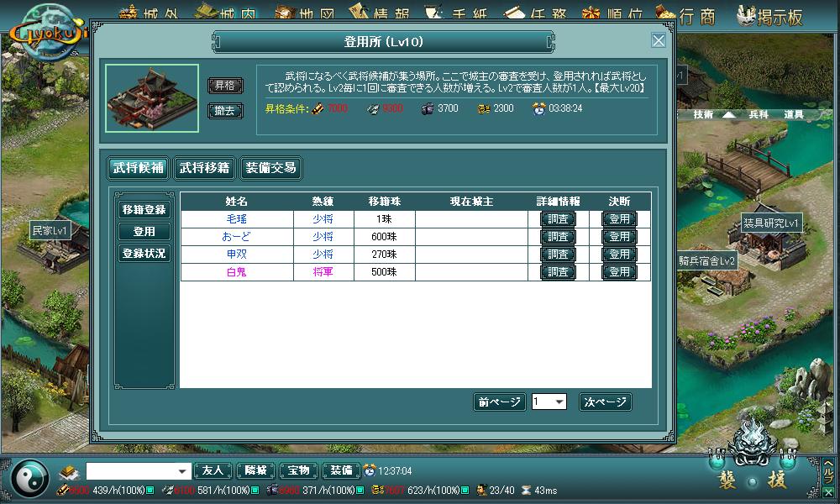Image resolution: width=840 pixels, height=504 pixels.
Task: Click the food cost icon beside 2300
Action: 483,108
